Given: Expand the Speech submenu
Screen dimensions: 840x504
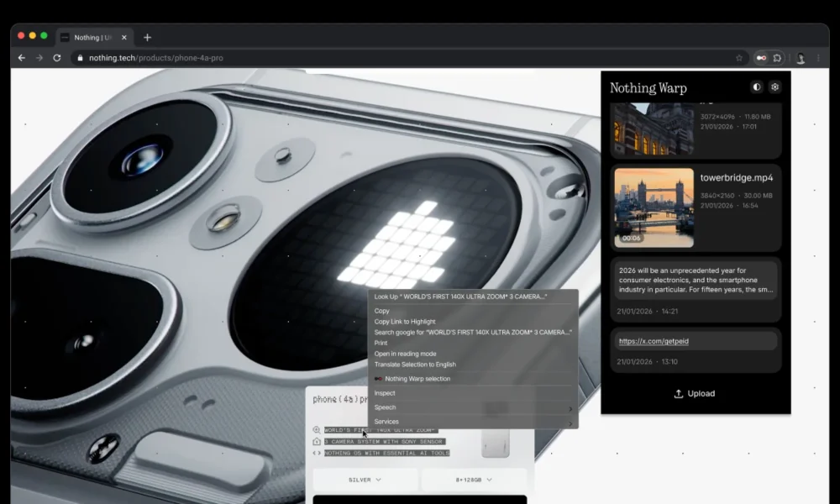Looking at the screenshot, I should [x=472, y=407].
